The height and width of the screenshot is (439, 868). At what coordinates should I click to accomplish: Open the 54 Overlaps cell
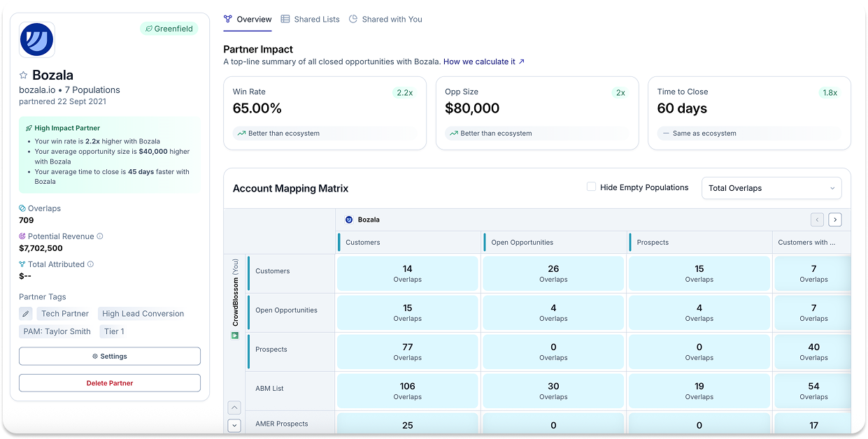pyautogui.click(x=813, y=391)
